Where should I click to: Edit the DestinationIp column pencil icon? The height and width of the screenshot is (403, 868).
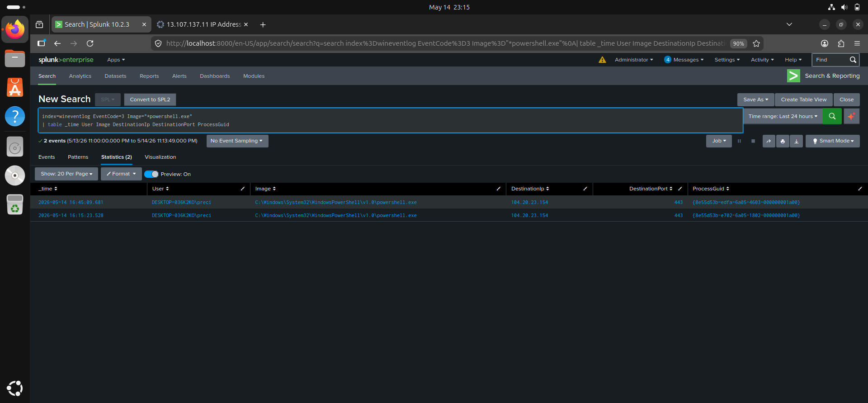[x=585, y=189]
